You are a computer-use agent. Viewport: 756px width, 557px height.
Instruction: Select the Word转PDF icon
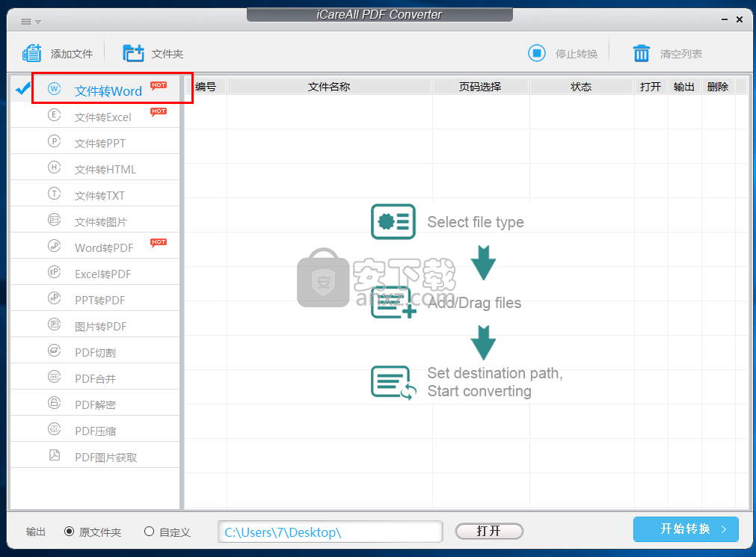tap(54, 245)
